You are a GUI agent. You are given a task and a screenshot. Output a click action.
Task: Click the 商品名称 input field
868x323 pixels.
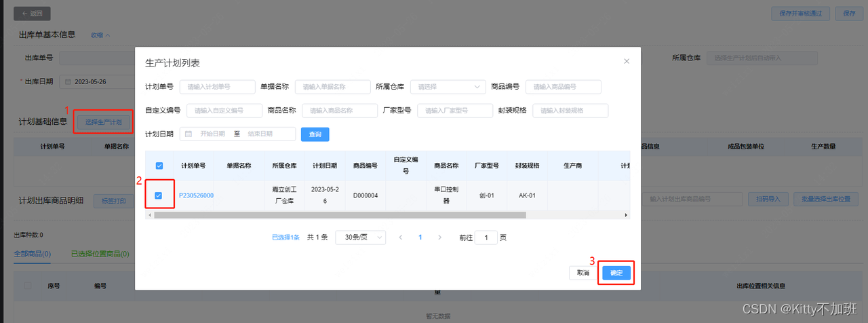[340, 111]
